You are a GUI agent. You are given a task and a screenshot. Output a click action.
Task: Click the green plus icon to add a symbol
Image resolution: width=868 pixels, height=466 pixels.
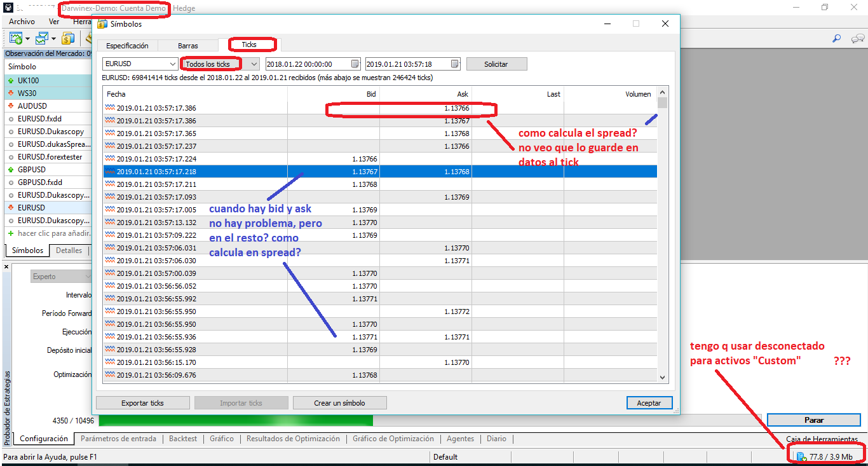tap(10, 233)
